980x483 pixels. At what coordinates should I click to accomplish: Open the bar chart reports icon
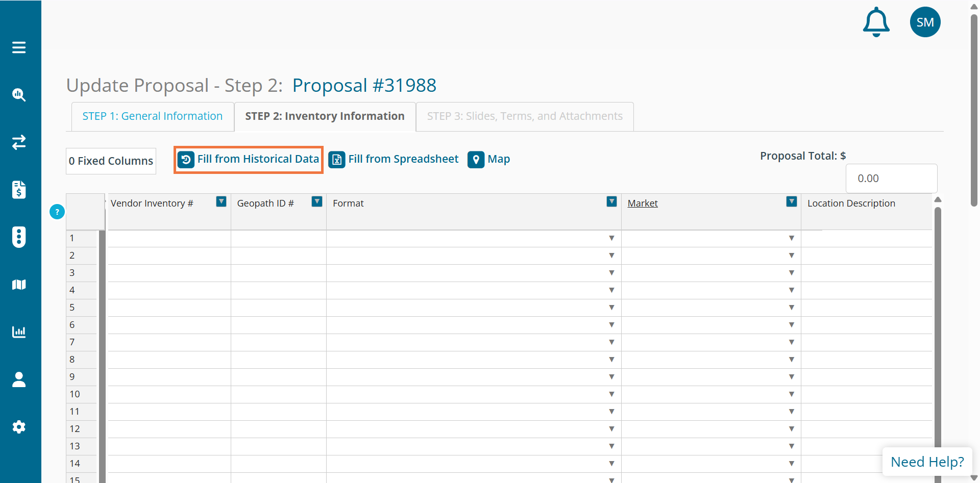19,332
